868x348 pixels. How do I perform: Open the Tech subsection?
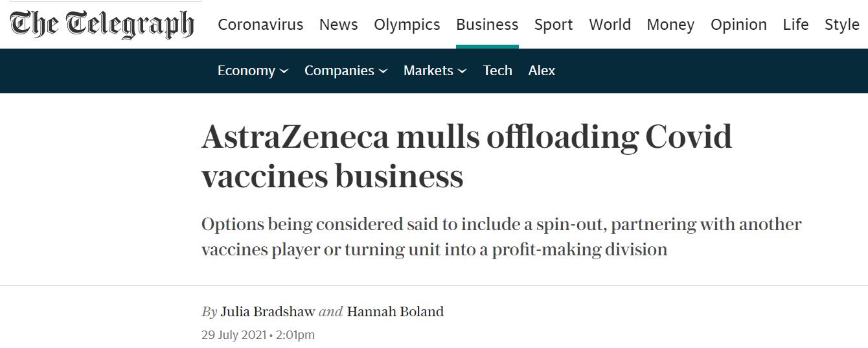pyautogui.click(x=497, y=71)
